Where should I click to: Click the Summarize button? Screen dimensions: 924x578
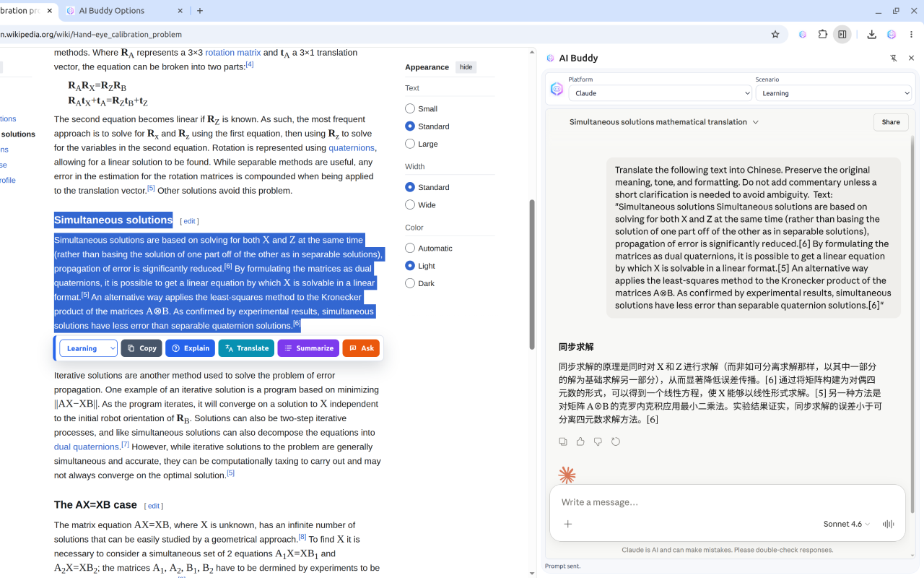click(308, 348)
